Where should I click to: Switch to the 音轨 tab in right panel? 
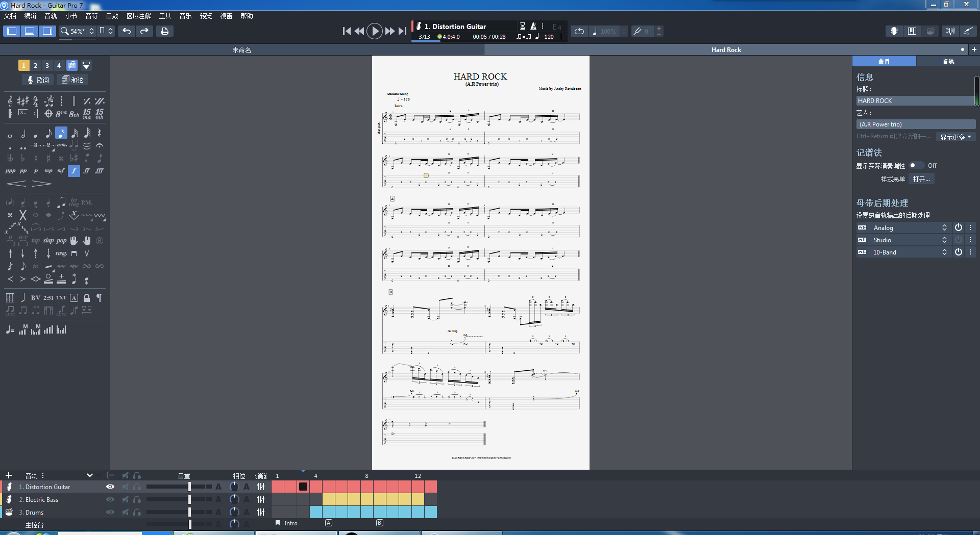tap(948, 61)
